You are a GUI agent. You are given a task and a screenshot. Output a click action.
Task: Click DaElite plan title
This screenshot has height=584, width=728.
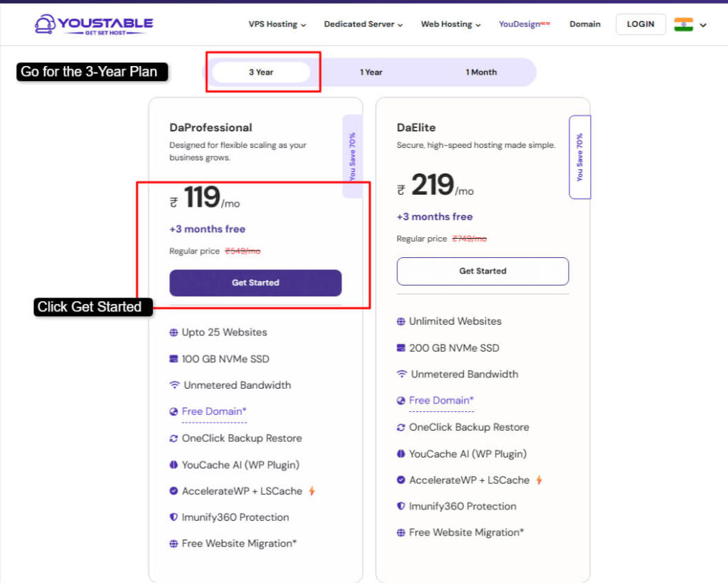click(416, 128)
